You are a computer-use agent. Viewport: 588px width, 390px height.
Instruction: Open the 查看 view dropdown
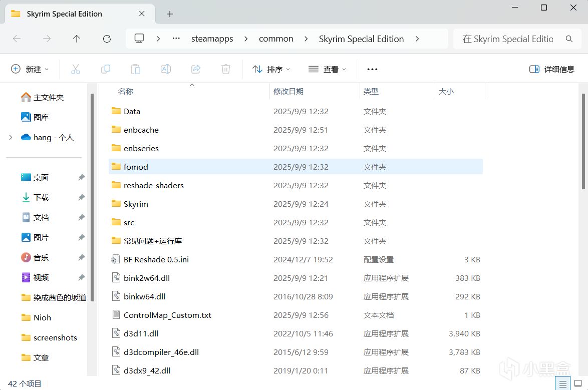[x=327, y=69]
